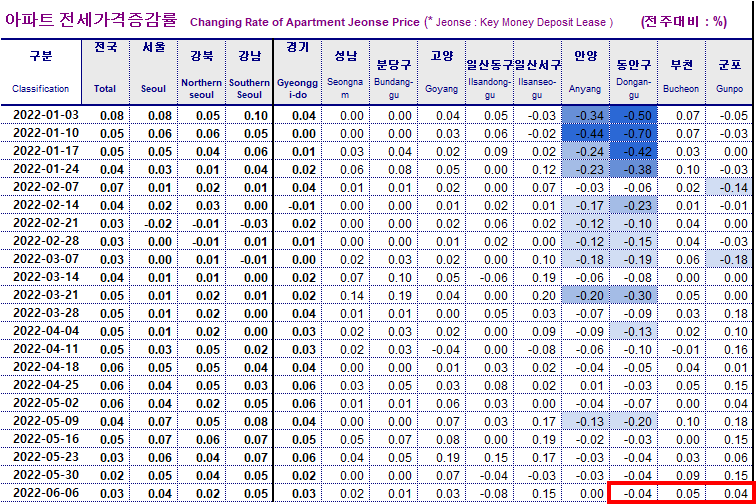Image resolution: width=756 pixels, height=504 pixels.
Task: Select the 2022-02-07 date row label
Action: 46,187
